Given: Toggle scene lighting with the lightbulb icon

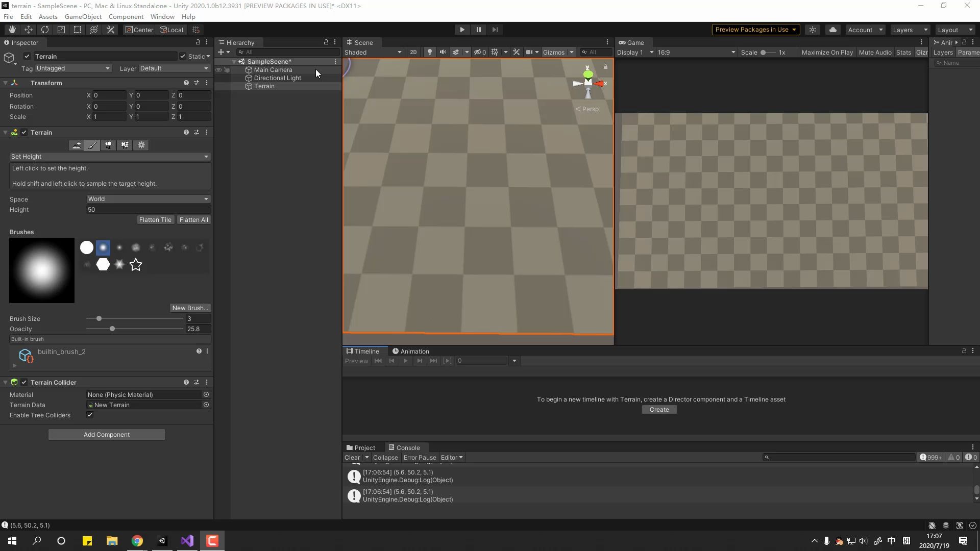Looking at the screenshot, I should [x=429, y=52].
